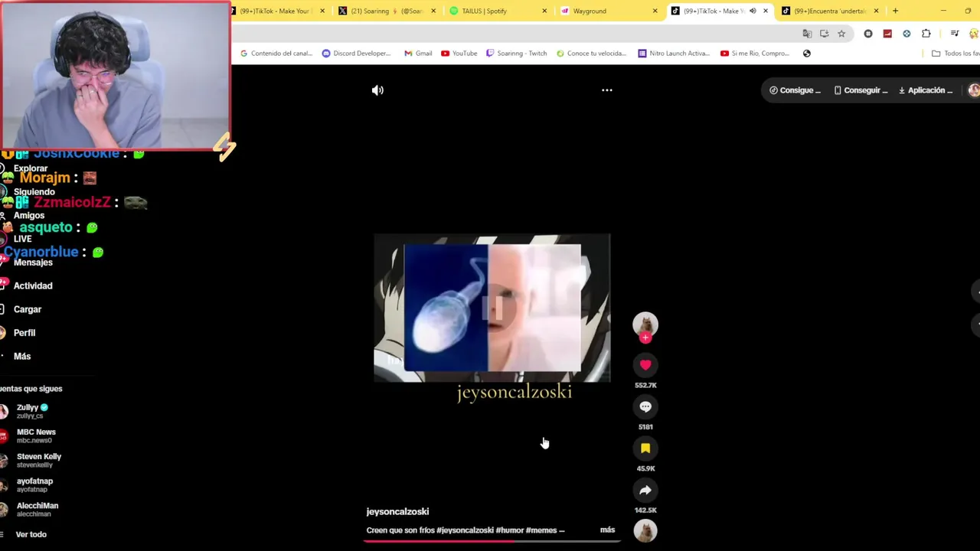Open the browser extensions puzzle icon
The image size is (980, 551).
[x=926, y=34]
